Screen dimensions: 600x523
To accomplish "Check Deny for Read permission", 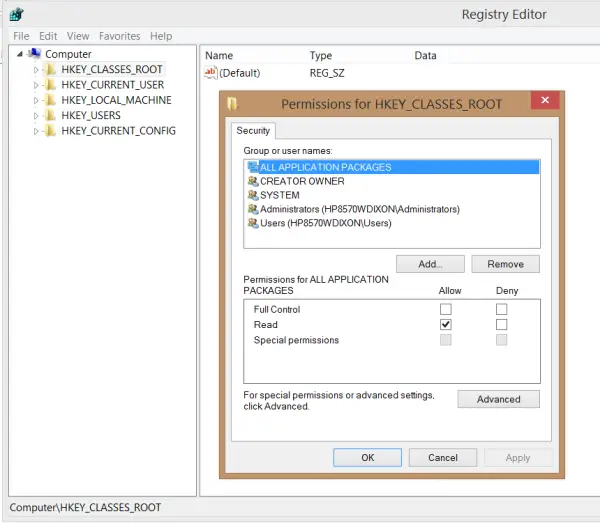I will point(501,324).
